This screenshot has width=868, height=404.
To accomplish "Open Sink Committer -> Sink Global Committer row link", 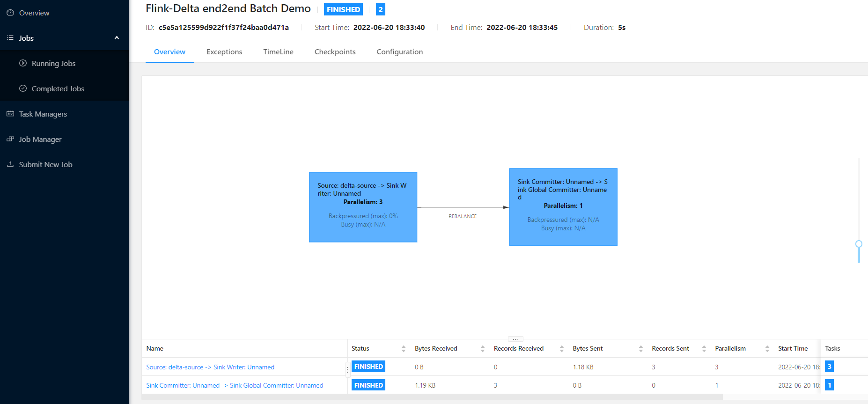I will coord(235,385).
